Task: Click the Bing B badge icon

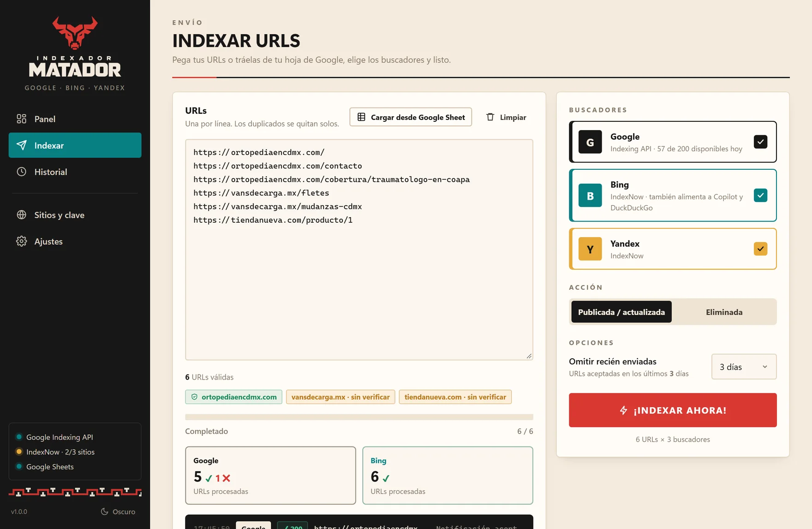Action: (590, 196)
